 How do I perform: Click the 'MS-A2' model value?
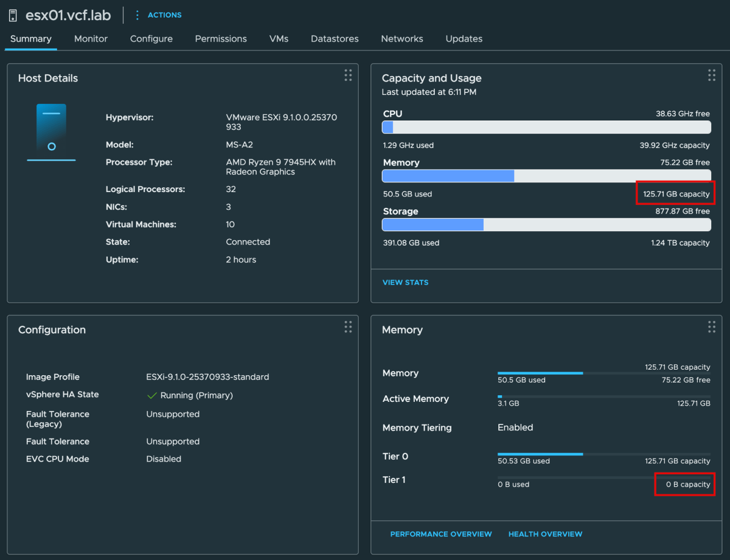tap(239, 145)
